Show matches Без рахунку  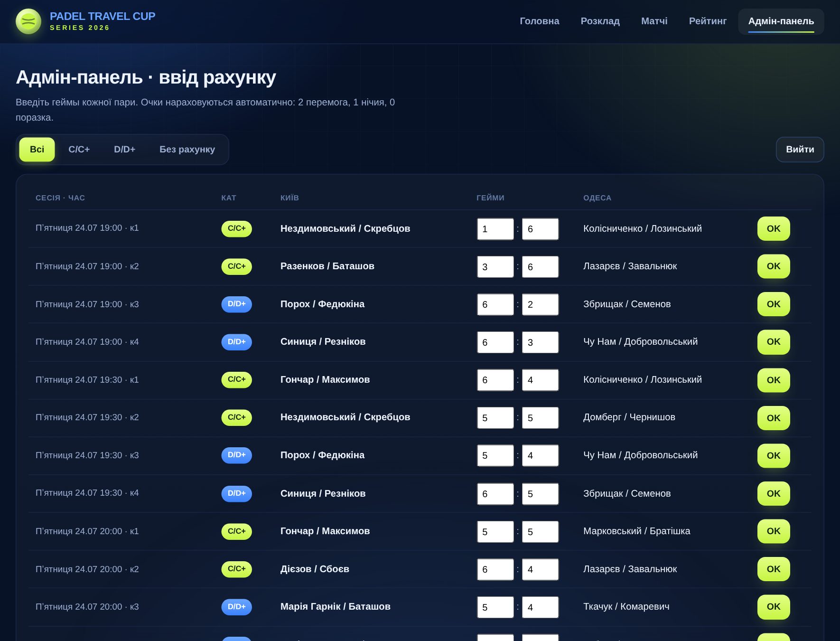pyautogui.click(x=187, y=150)
